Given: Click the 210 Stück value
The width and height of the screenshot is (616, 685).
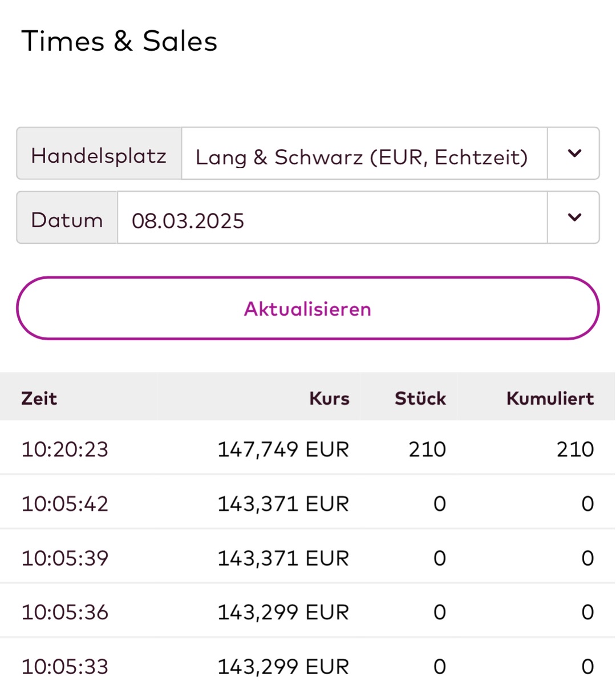Looking at the screenshot, I should click(427, 449).
